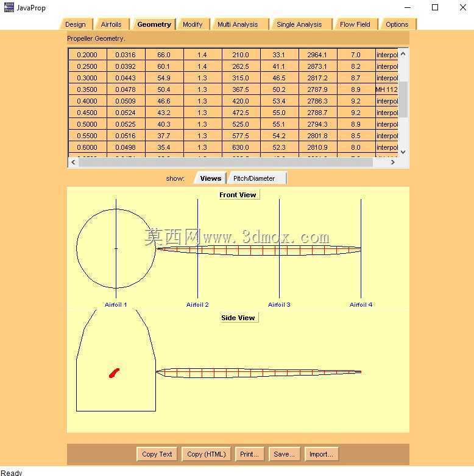Click the Copy Text button
This screenshot has width=474, height=476.
point(157,454)
